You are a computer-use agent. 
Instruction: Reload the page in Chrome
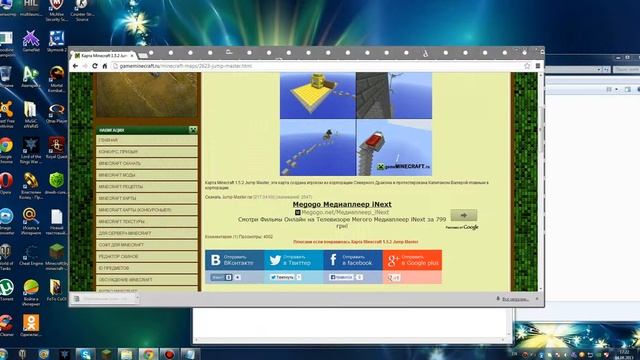tap(95, 66)
